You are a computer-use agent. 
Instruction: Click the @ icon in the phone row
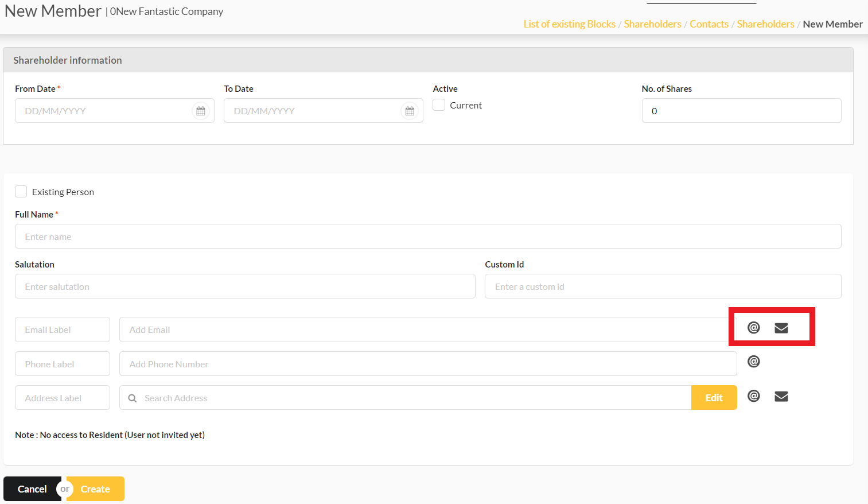(x=754, y=361)
